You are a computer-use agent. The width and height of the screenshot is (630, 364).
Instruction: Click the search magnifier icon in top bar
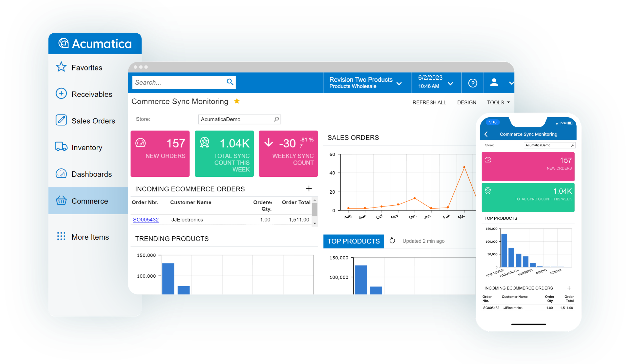coord(230,82)
